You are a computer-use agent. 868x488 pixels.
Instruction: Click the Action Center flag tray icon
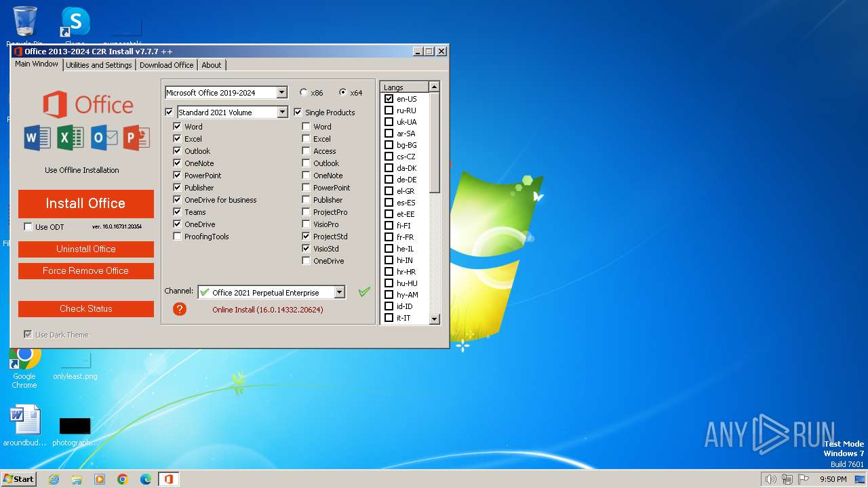(804, 479)
